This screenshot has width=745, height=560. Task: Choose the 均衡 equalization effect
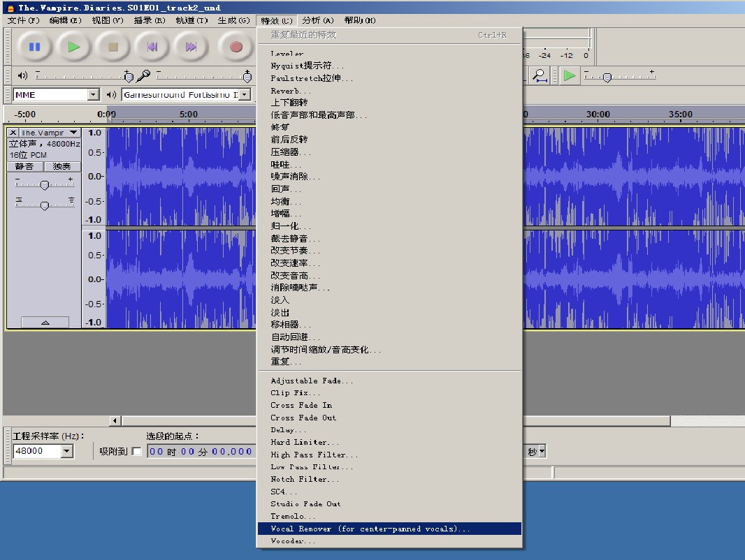389,201
